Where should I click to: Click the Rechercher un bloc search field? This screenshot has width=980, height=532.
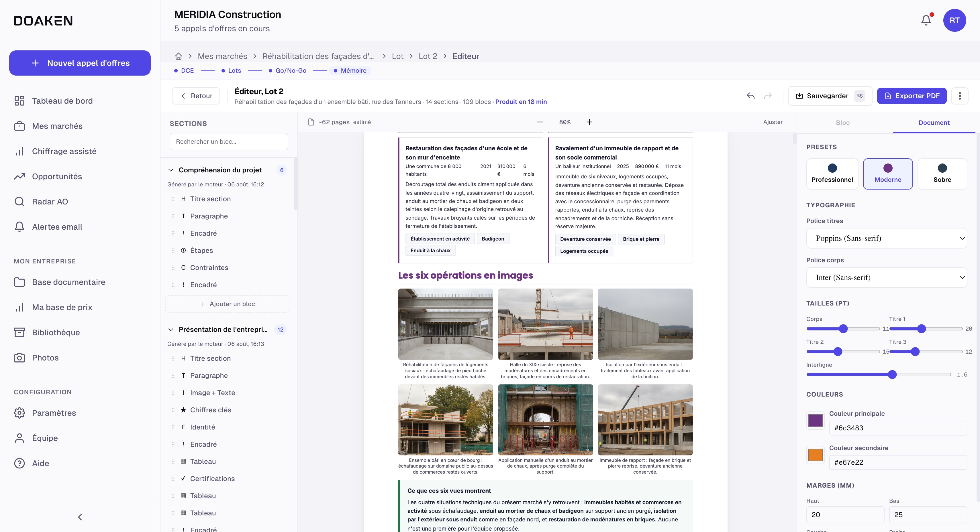click(x=229, y=142)
